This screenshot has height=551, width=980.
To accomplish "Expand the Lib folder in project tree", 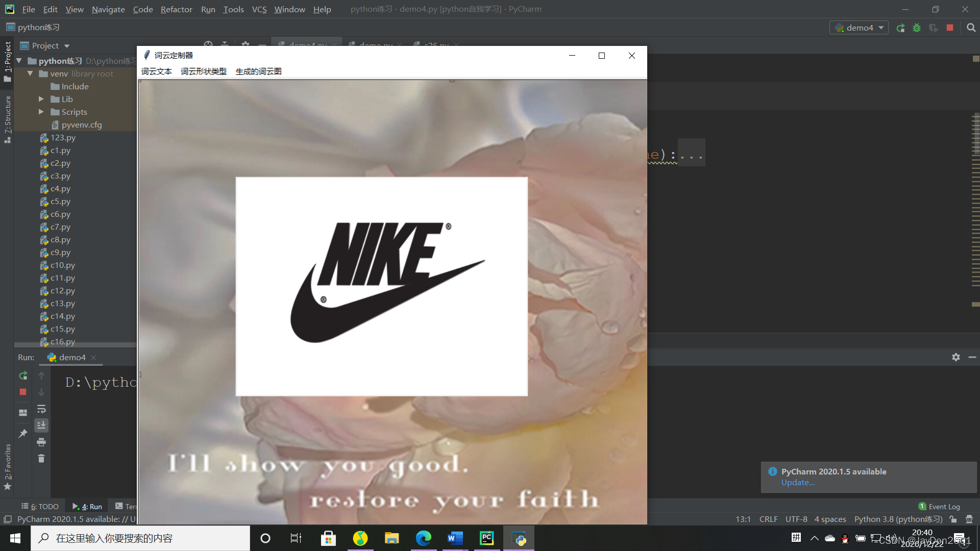I will (41, 99).
